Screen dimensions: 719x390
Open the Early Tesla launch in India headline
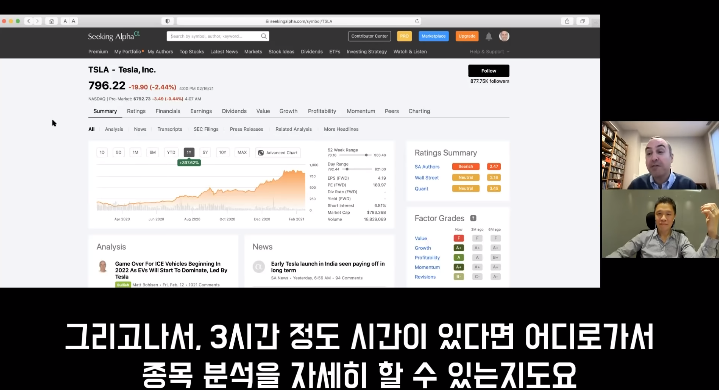328,267
